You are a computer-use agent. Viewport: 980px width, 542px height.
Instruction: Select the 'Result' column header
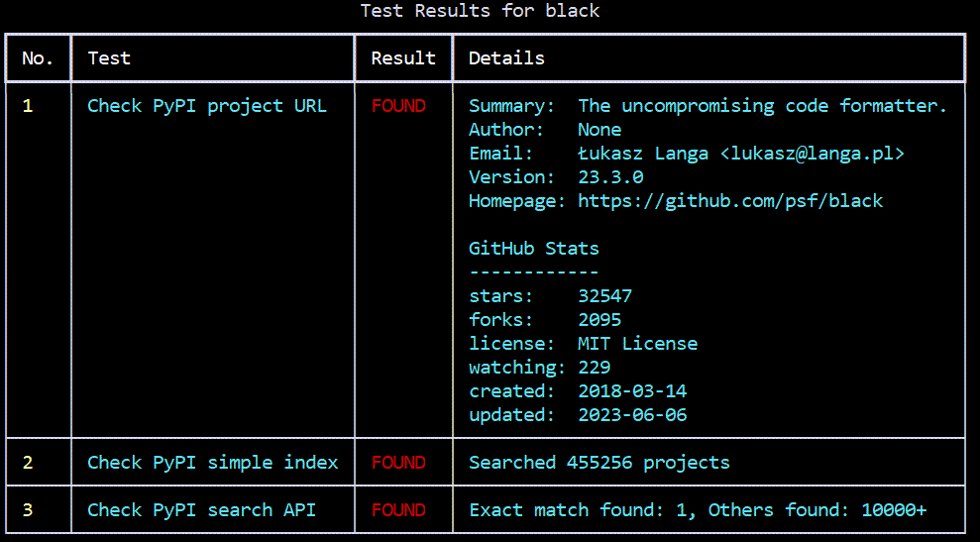403,58
